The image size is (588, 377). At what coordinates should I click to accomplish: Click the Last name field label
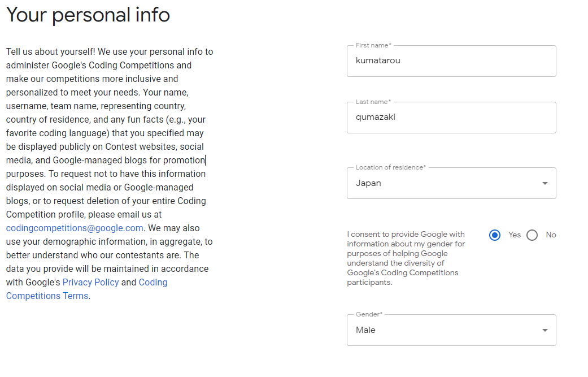373,102
